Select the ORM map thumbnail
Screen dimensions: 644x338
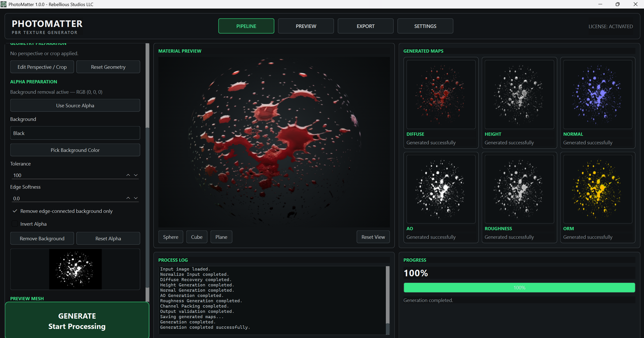(x=598, y=189)
